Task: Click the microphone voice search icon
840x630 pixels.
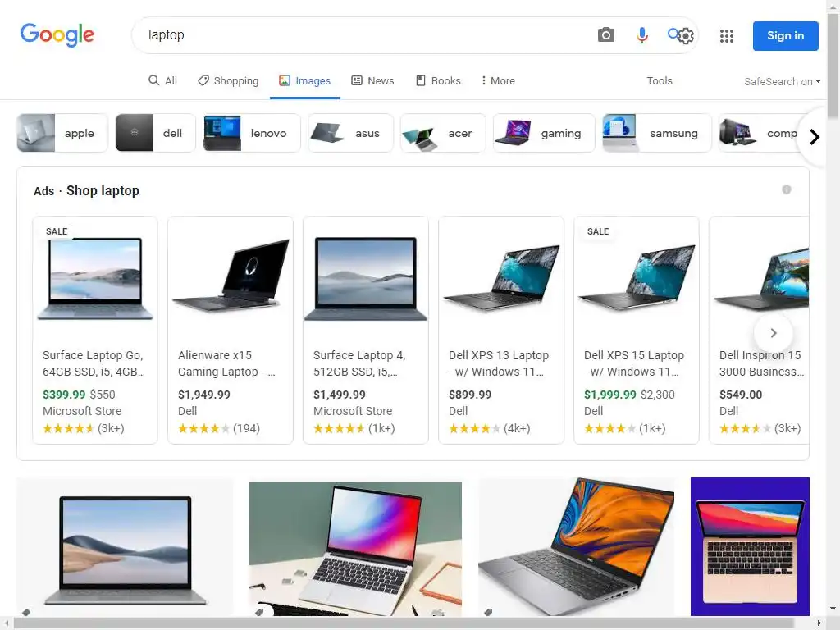Action: [x=641, y=35]
